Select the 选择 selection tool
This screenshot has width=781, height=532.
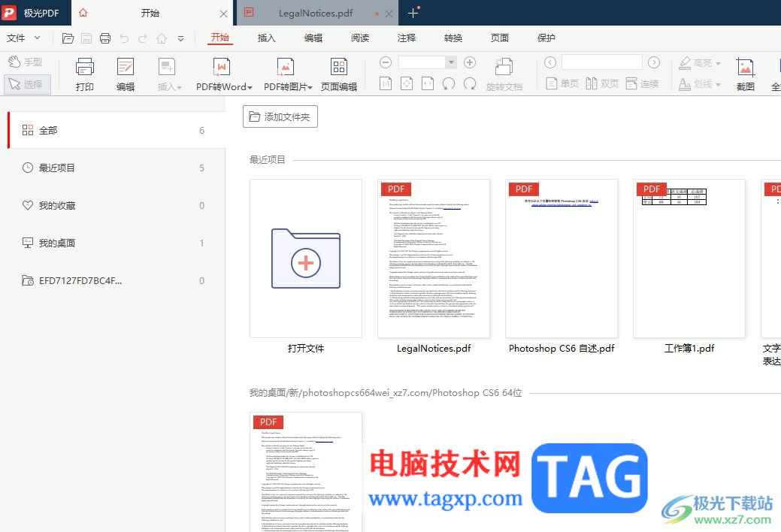27,83
